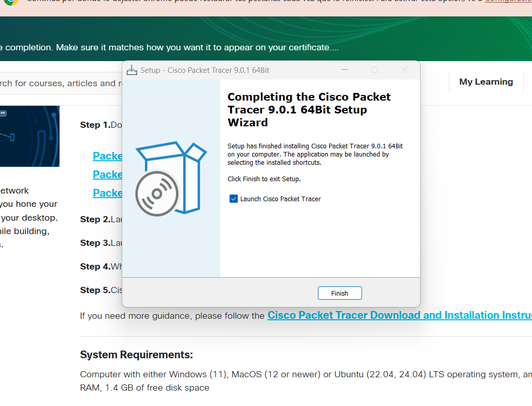Close the Cisco Packet Tracer Setup dialog
Viewport: 532px width, 406px height.
(405, 70)
